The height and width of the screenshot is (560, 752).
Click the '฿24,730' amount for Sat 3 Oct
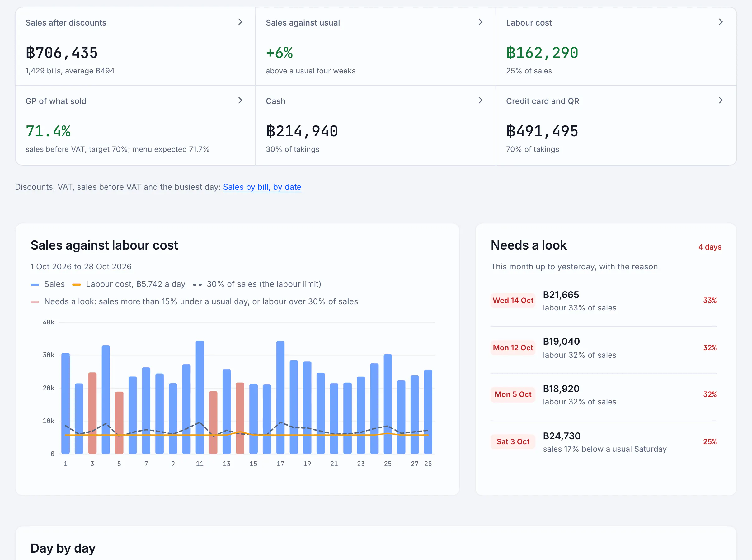tap(562, 436)
